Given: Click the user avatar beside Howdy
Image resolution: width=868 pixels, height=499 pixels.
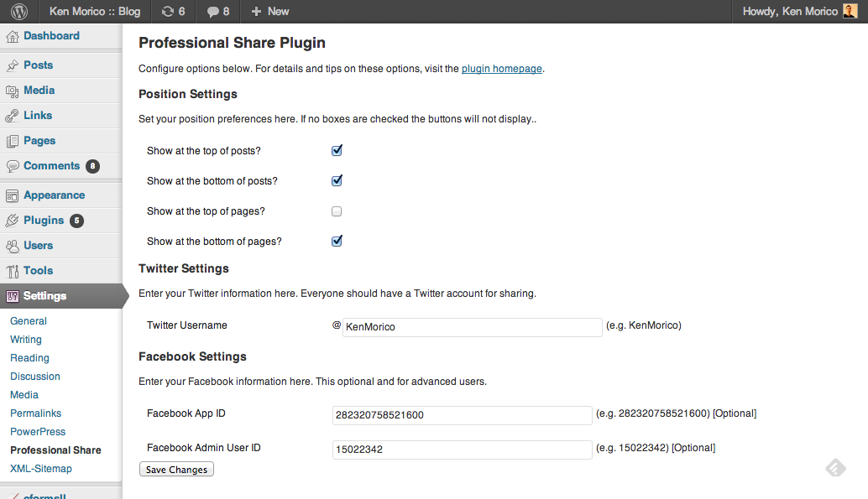Looking at the screenshot, I should click(x=850, y=11).
